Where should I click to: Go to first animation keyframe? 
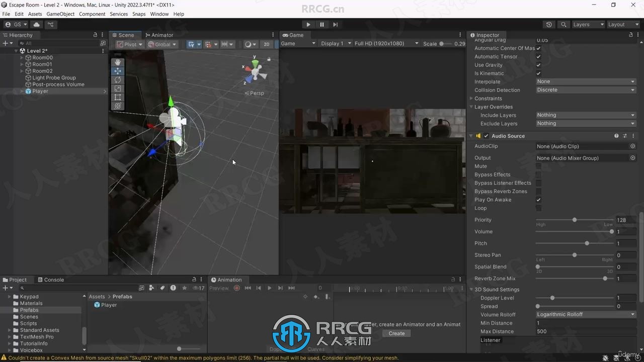248,288
